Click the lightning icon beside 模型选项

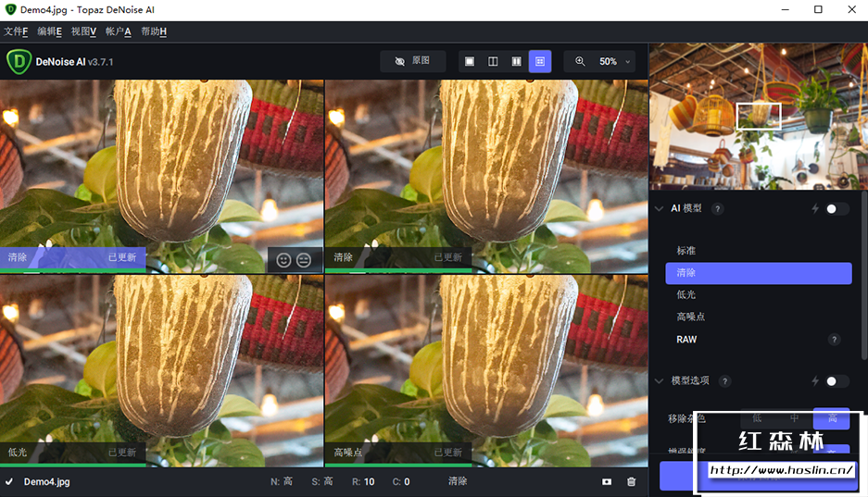pos(815,380)
